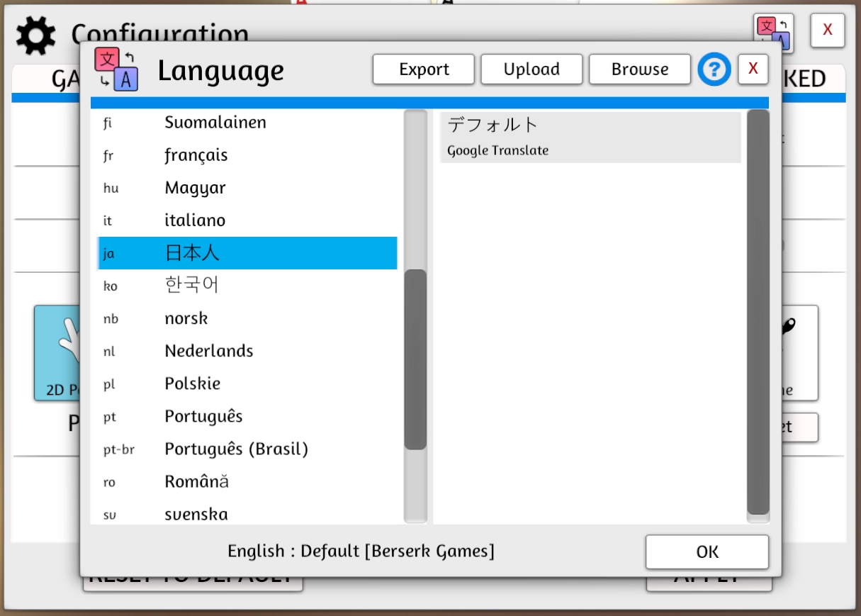Click the translation list scrollbar on right
Viewport: 861px width, 616px height.
758,312
